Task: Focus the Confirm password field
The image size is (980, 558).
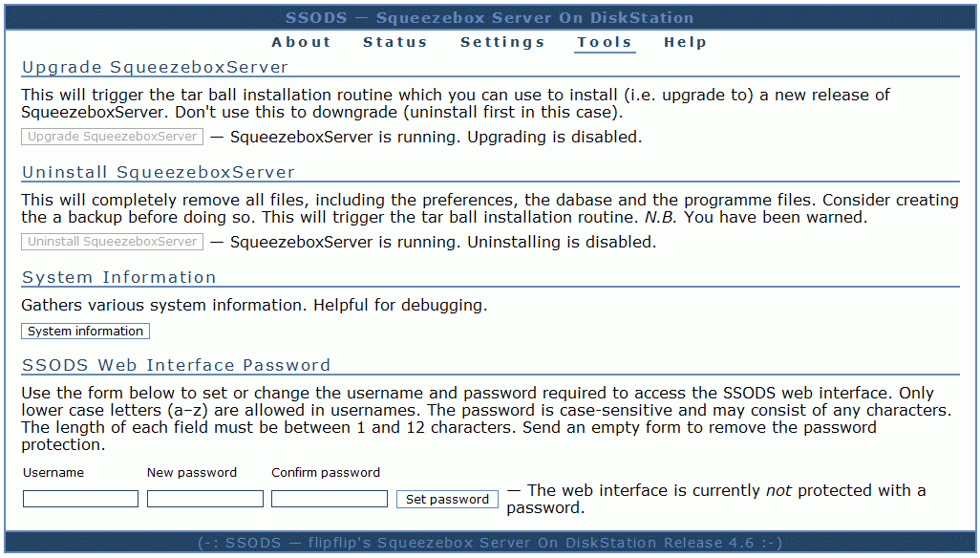Action: point(330,499)
